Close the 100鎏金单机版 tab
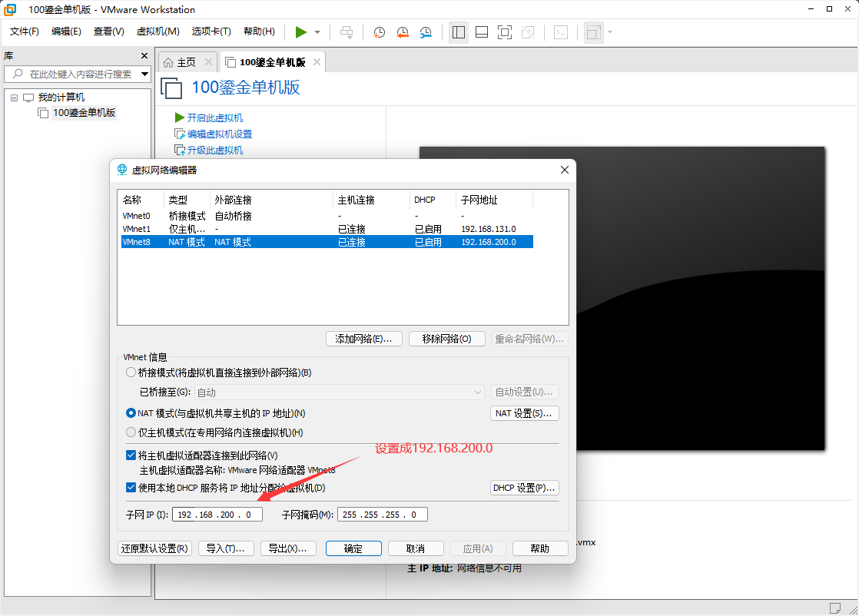Image resolution: width=859 pixels, height=616 pixels. click(x=317, y=62)
